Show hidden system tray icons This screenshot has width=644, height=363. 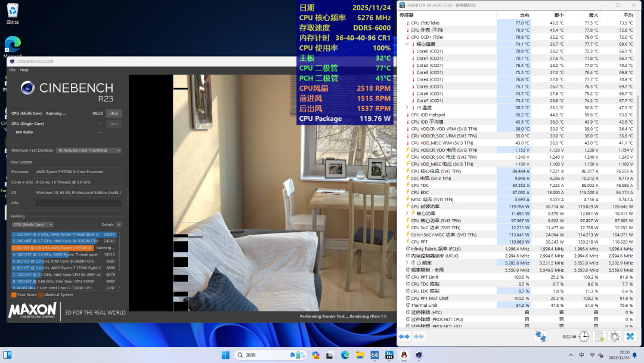click(x=571, y=355)
